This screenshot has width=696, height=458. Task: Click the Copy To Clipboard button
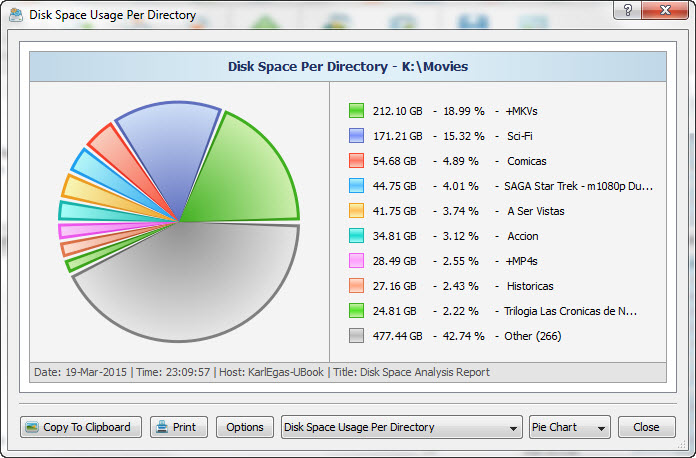click(81, 427)
